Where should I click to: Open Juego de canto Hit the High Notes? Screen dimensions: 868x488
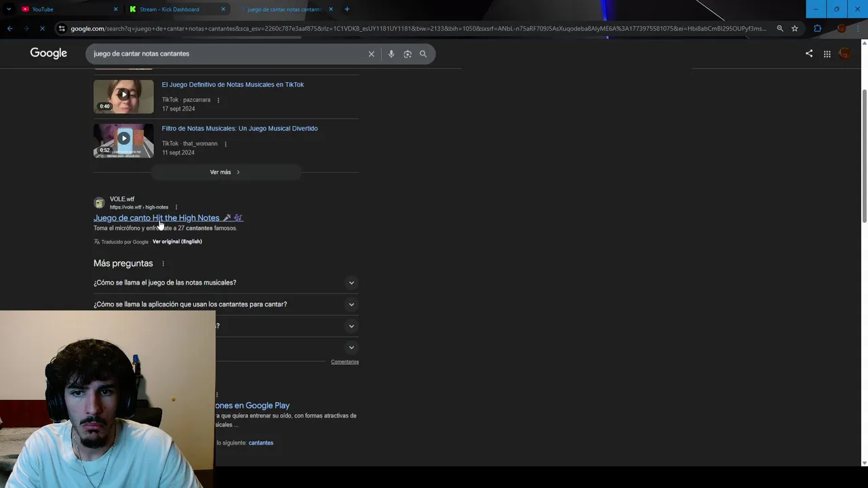click(168, 218)
